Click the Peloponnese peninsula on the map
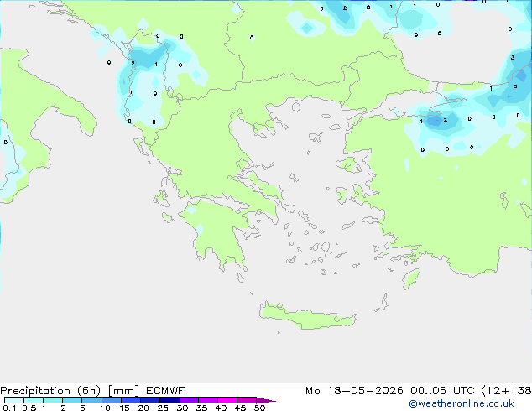The height and width of the screenshot is (411, 532). pos(219,232)
